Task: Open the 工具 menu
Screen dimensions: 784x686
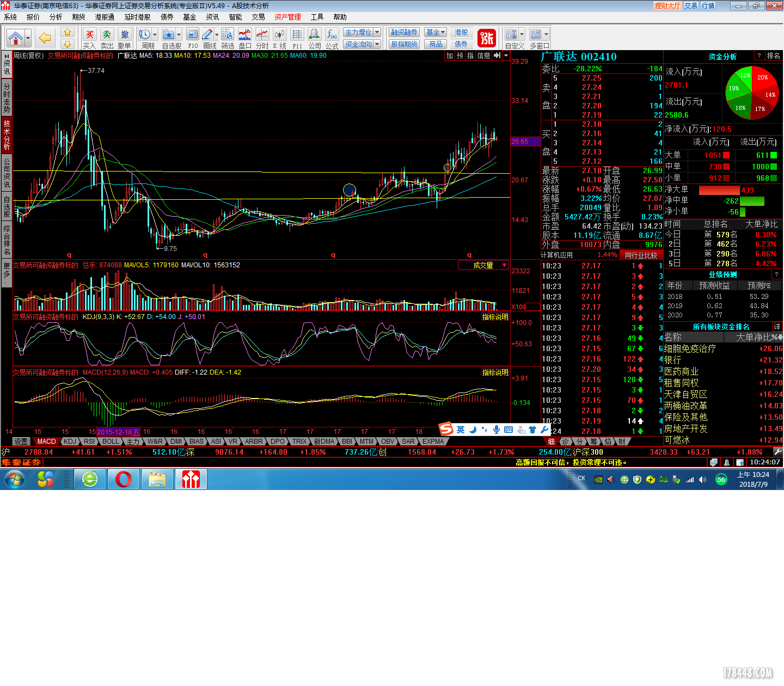Action: (x=317, y=17)
